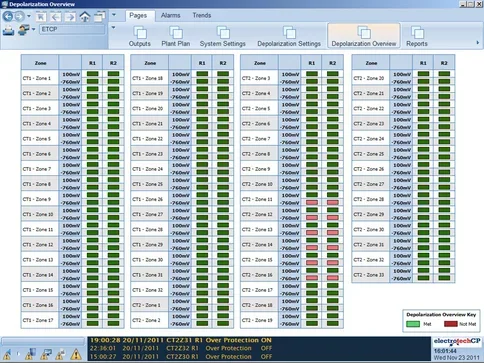Click the electrotechCP logo
Image resolution: width=484 pixels, height=363 pixels.
(x=457, y=341)
